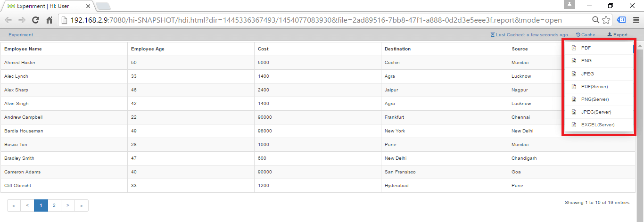Export as EXCEL(Server)

pos(597,125)
